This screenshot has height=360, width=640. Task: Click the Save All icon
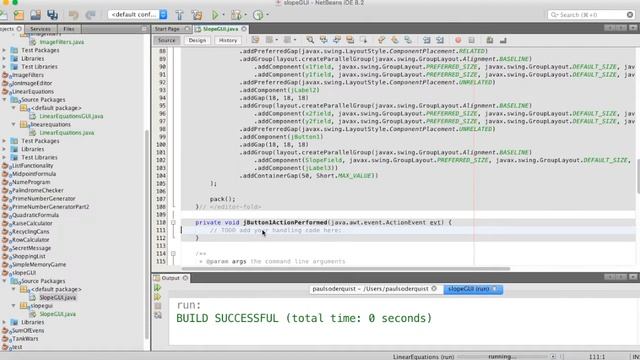52,15
